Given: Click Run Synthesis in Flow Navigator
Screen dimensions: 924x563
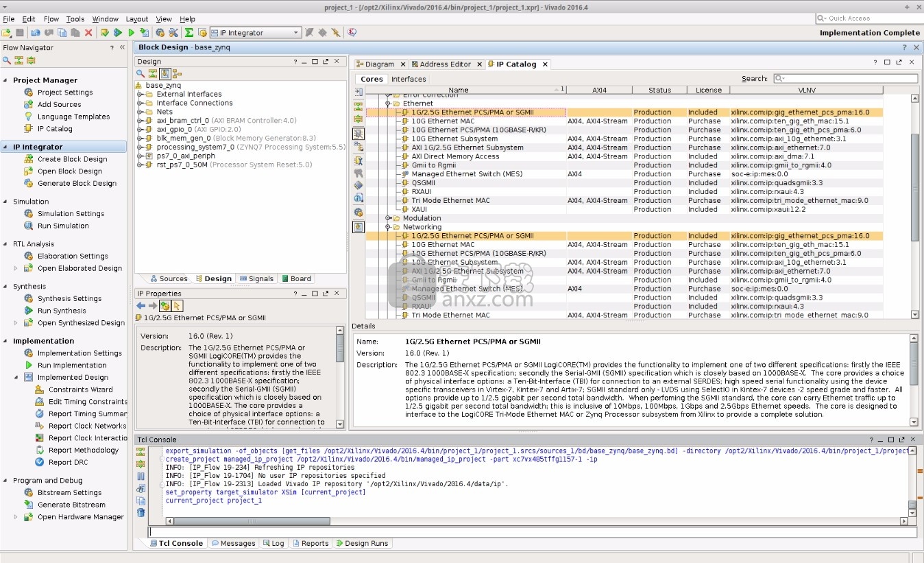Looking at the screenshot, I should click(62, 311).
